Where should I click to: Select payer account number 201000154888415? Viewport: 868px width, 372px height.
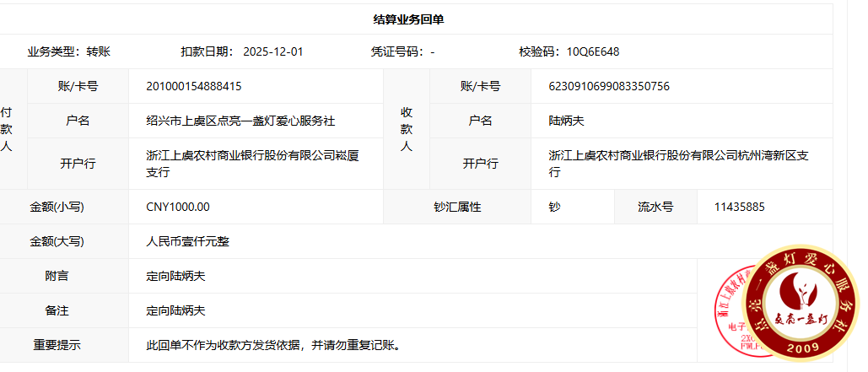194,86
